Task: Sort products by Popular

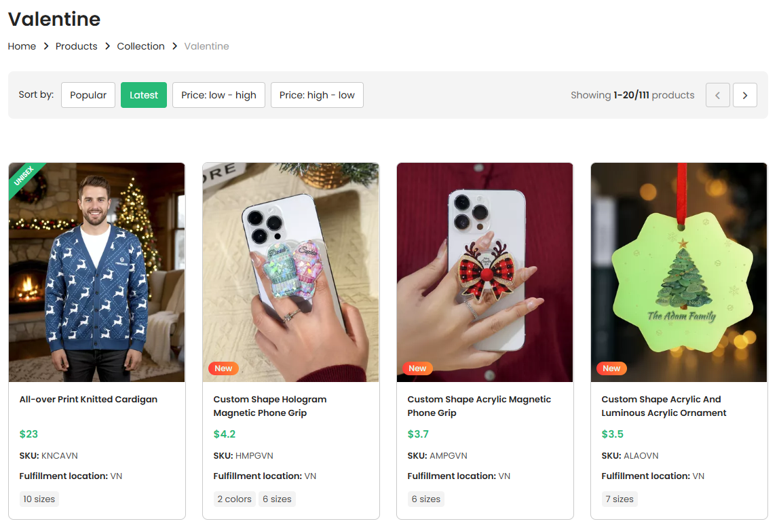Action: coord(88,95)
